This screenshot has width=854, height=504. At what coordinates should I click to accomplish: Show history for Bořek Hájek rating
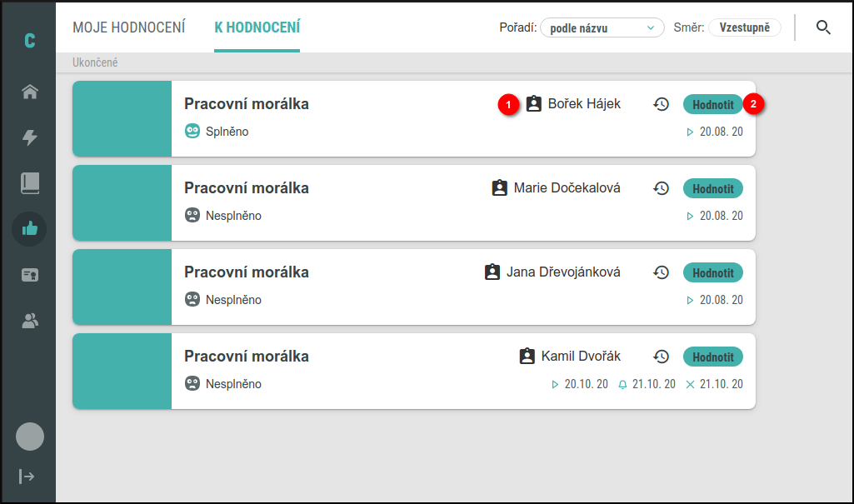coord(661,104)
